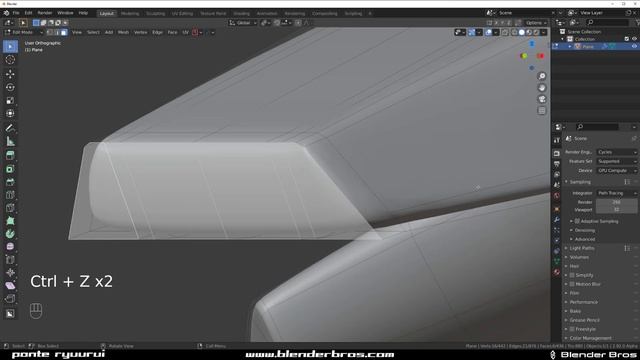Open the Vertex menu in viewport header
Image resolution: width=640 pixels, height=360 pixels.
(x=140, y=32)
